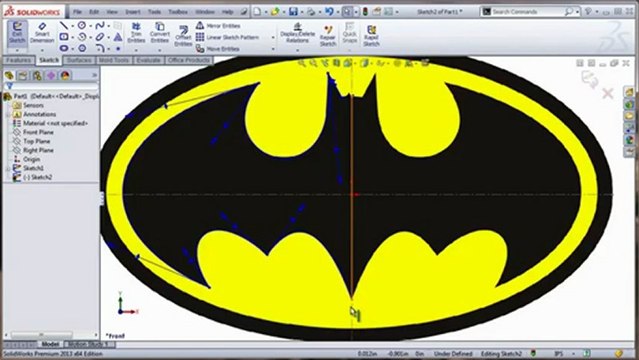639x360 pixels.
Task: Open the PropertyManager tab
Action: [x=23, y=75]
